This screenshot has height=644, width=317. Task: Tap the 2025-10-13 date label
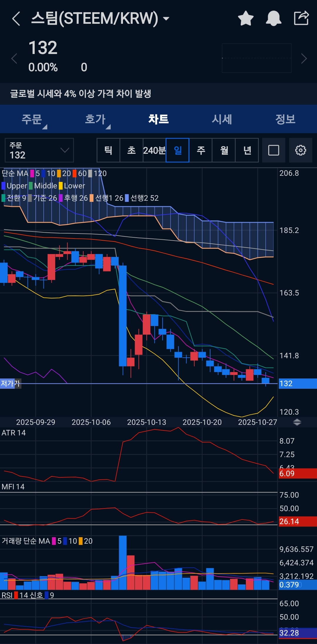[x=146, y=422]
